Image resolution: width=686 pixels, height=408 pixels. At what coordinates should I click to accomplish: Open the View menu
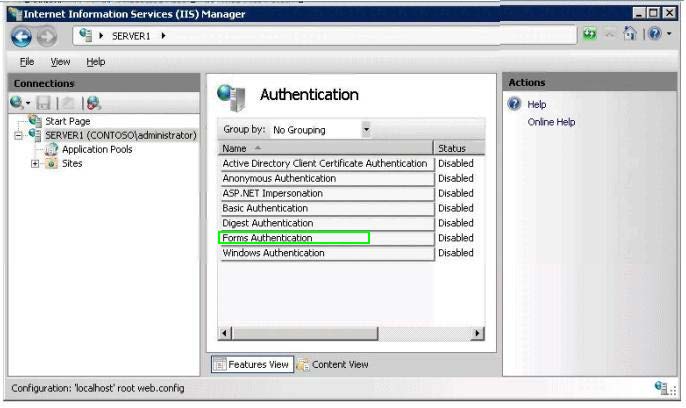tap(60, 62)
